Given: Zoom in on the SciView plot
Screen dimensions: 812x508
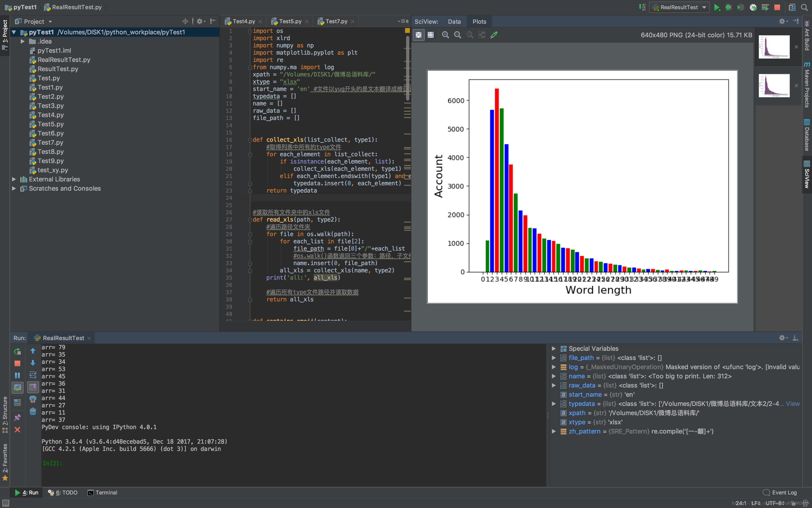Looking at the screenshot, I should tap(445, 35).
